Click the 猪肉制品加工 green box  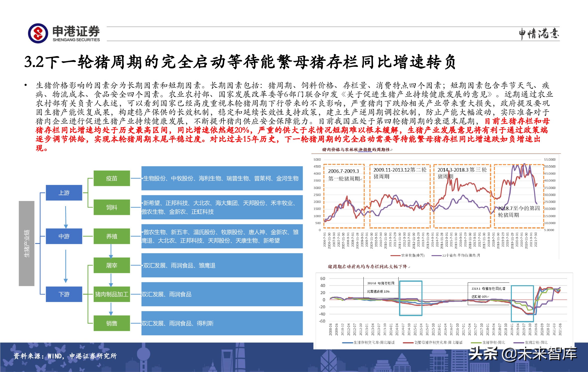click(112, 294)
